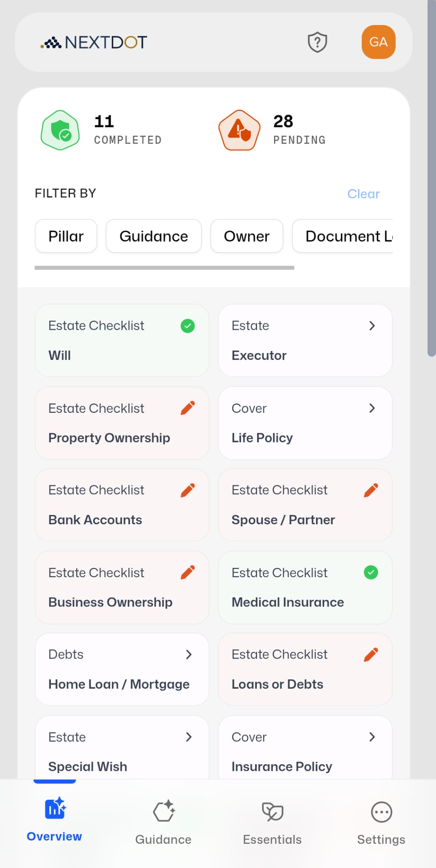Edit the Loans or Debts checklist item
The image size is (436, 868).
(x=371, y=654)
